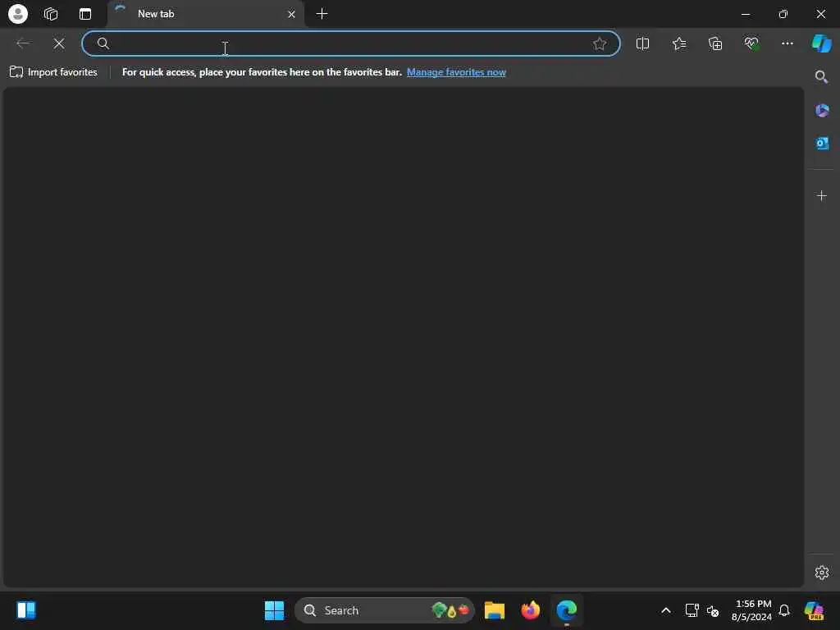This screenshot has width=840, height=630.
Task: Restore down the Edge window
Action: (x=783, y=14)
